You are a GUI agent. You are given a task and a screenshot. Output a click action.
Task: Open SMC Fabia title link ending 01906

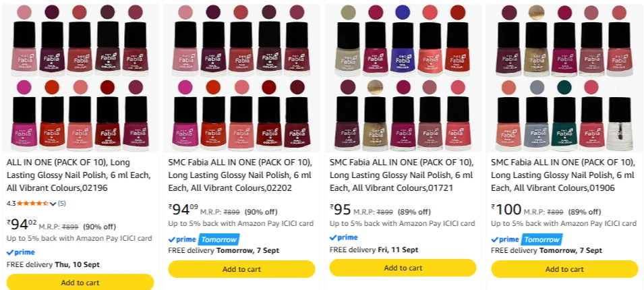click(563, 175)
